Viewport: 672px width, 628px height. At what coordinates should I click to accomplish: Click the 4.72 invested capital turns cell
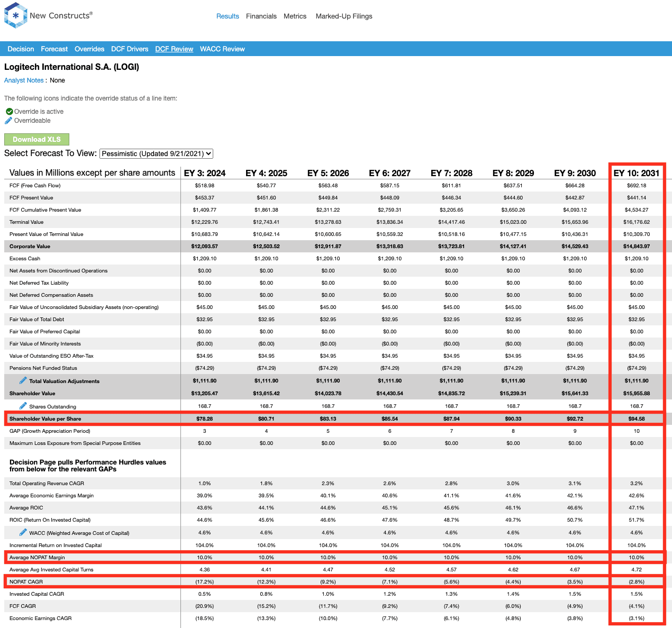click(637, 570)
